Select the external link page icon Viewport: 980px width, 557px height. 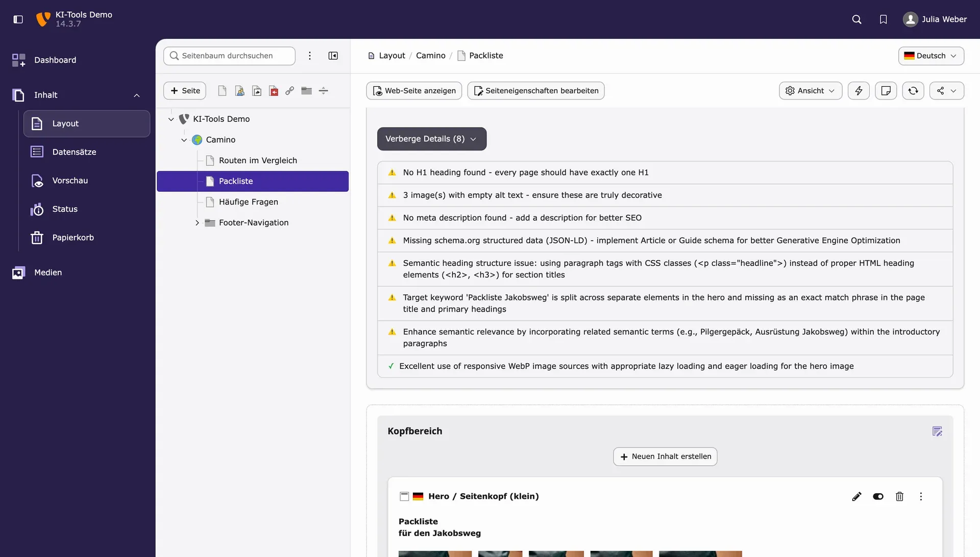tap(290, 91)
